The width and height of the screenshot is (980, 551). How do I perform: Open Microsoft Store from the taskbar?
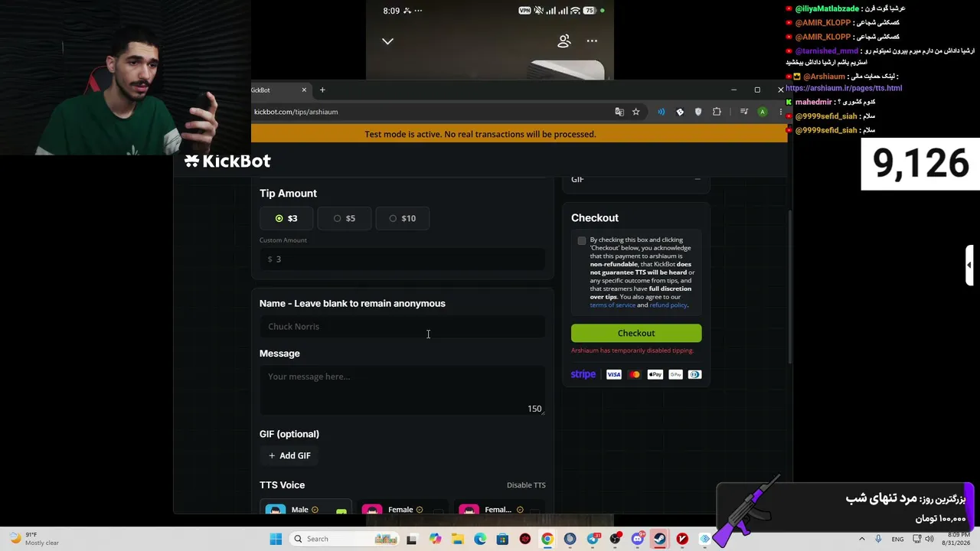(502, 539)
